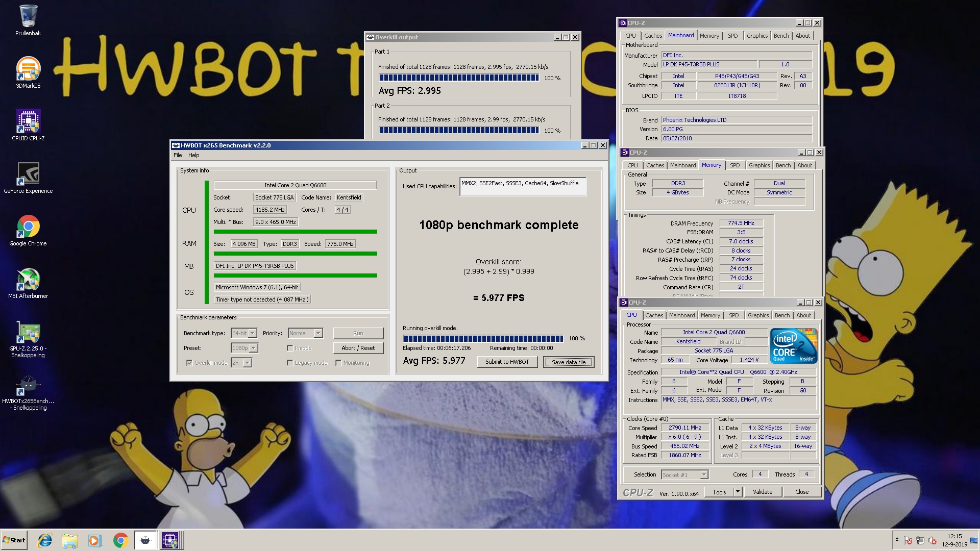Toggle the Monitoring checkbox
Screen dimensions: 980x551
tap(338, 363)
